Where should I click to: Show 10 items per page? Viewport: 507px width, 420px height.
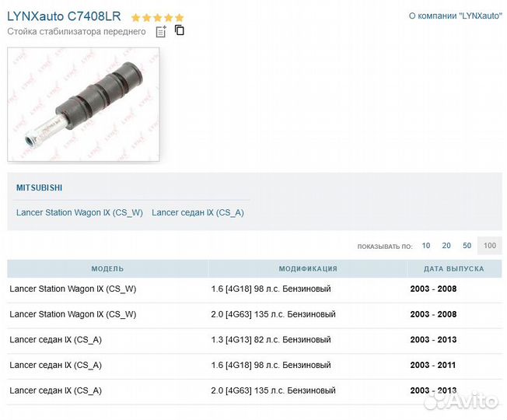[426, 246]
